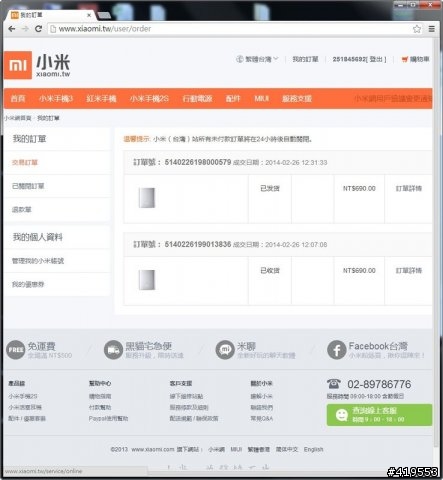Click the FREE shipping circle icon
443x480 pixels.
(16, 350)
